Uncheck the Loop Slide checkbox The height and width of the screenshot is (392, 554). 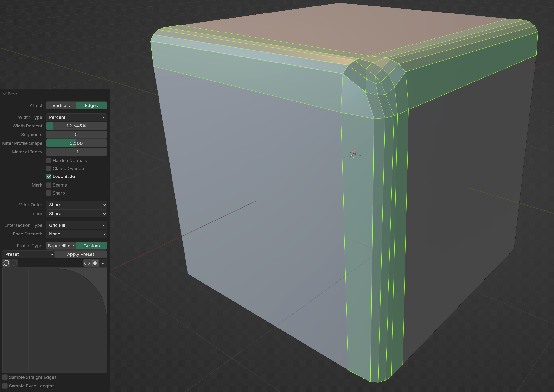coord(49,177)
